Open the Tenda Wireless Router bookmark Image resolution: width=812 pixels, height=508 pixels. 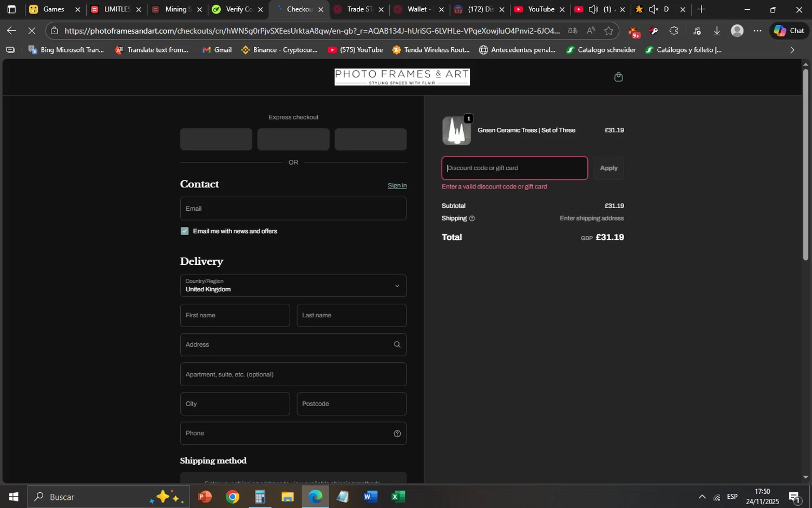tap(431, 50)
